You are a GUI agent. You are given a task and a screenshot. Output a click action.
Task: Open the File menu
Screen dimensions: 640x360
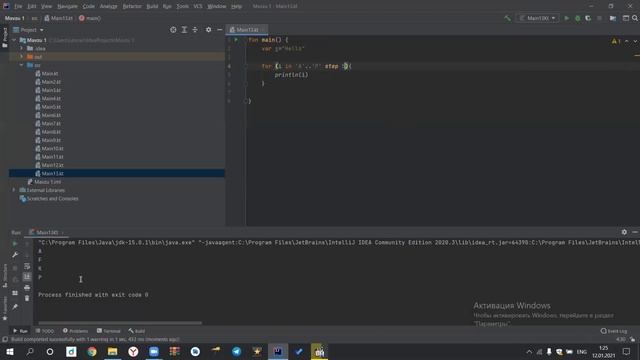(x=18, y=6)
